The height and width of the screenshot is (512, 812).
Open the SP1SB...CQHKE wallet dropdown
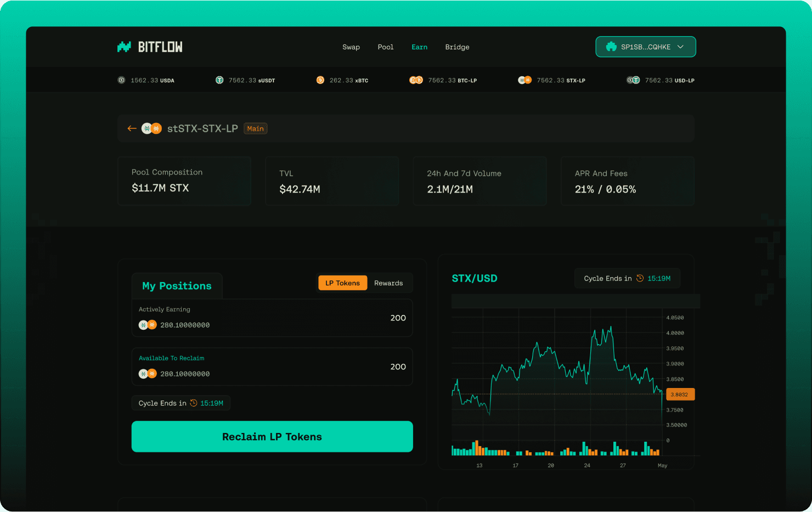pos(645,47)
